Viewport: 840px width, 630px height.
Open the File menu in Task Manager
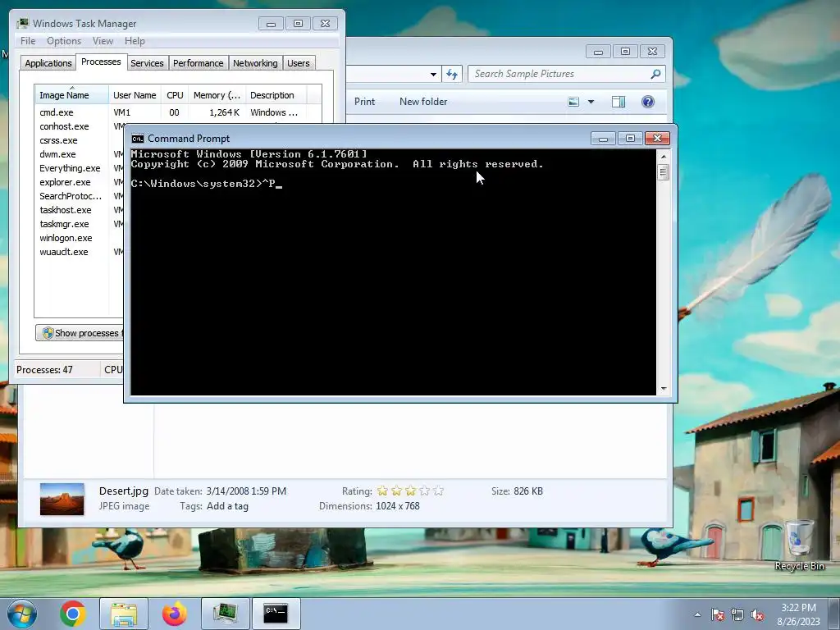[x=28, y=41]
